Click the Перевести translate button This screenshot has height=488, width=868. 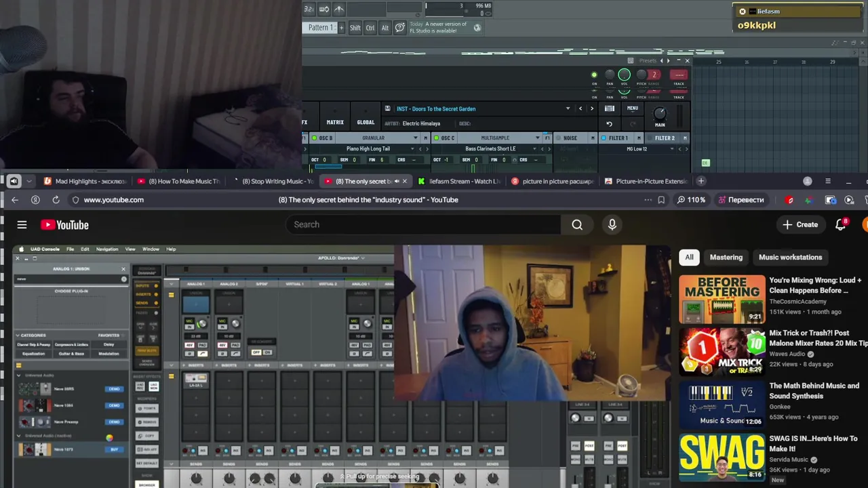pos(741,200)
